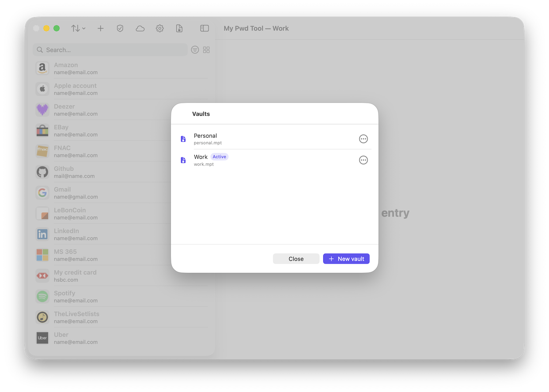Open settings gear in toolbar
The height and width of the screenshot is (392, 549).
coord(160,28)
